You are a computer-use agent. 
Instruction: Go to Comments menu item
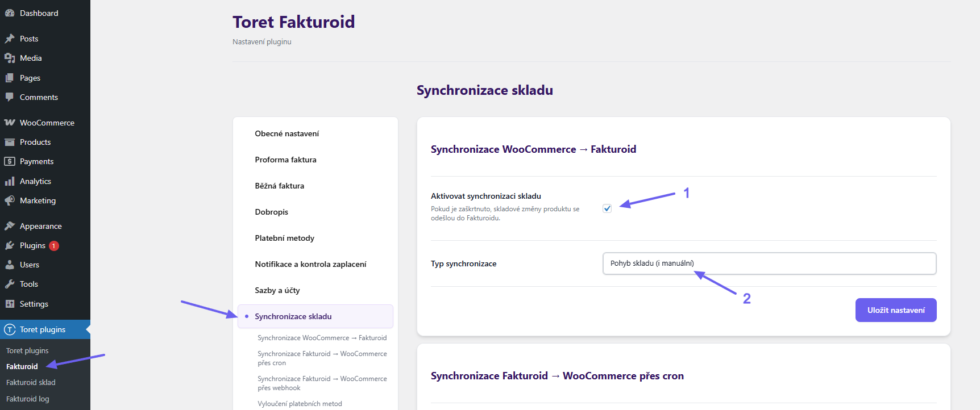pyautogui.click(x=45, y=97)
